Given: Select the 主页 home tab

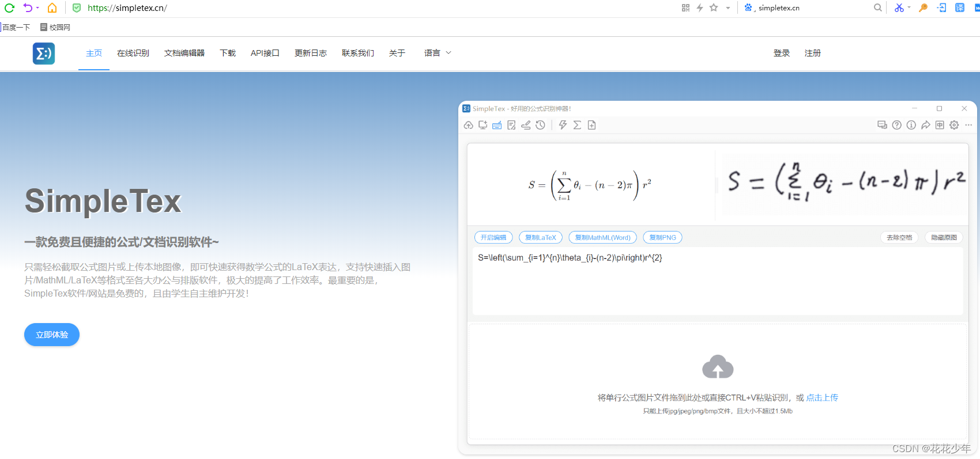Looking at the screenshot, I should [x=94, y=53].
